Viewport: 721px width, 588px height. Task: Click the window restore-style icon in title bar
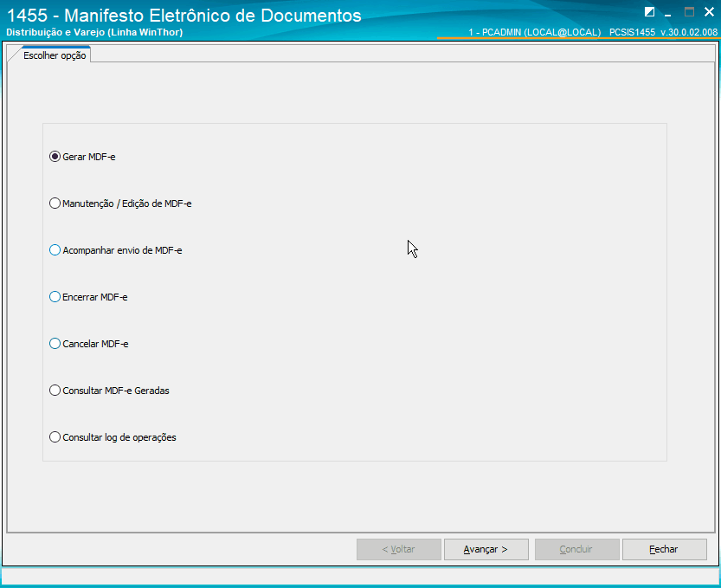[649, 12]
